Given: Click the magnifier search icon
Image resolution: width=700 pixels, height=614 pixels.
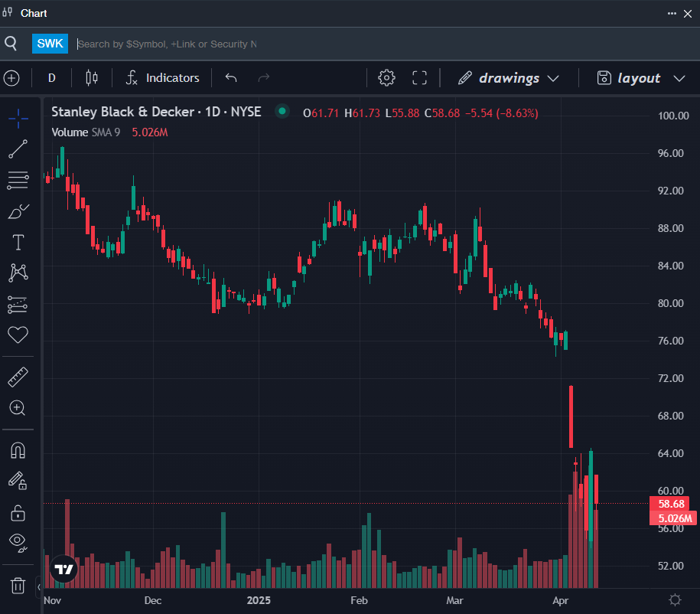Looking at the screenshot, I should 11,44.
